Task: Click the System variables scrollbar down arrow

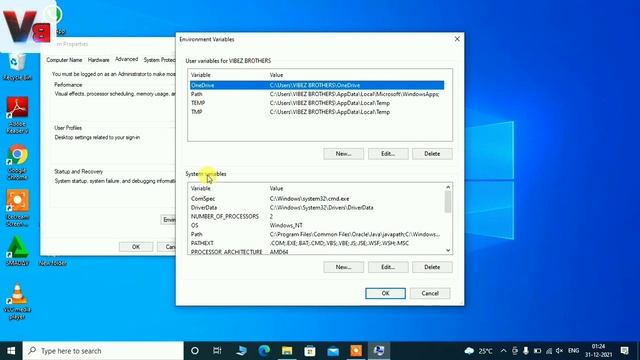Action: point(448,250)
